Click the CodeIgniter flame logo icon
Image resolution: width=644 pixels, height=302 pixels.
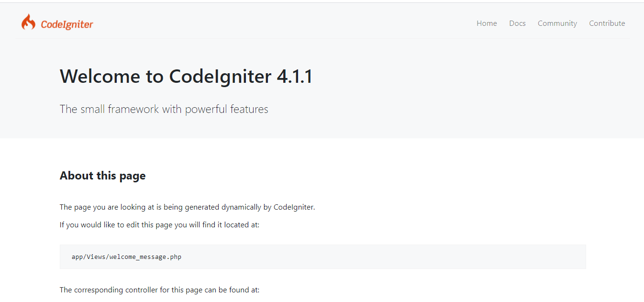pos(28,22)
